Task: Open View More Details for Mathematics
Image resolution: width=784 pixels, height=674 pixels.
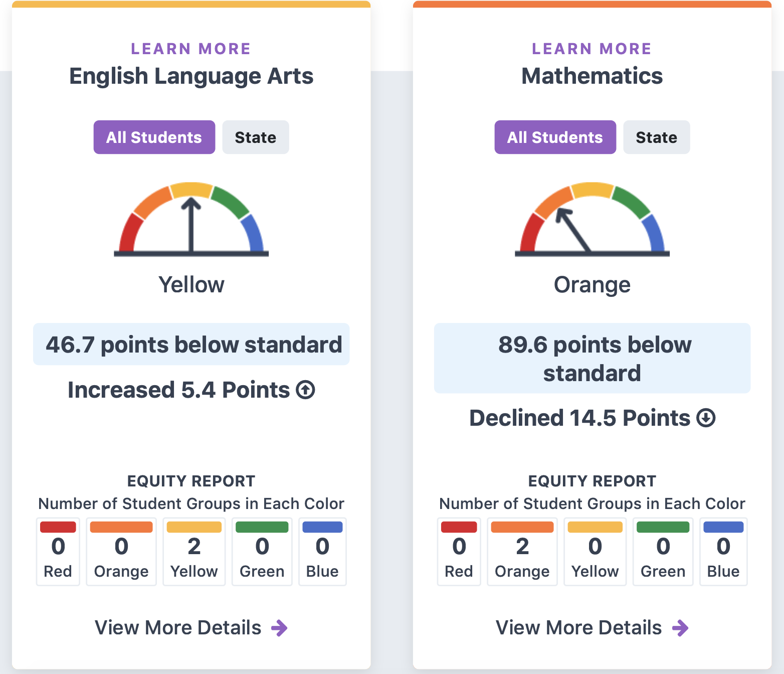Action: pos(592,628)
